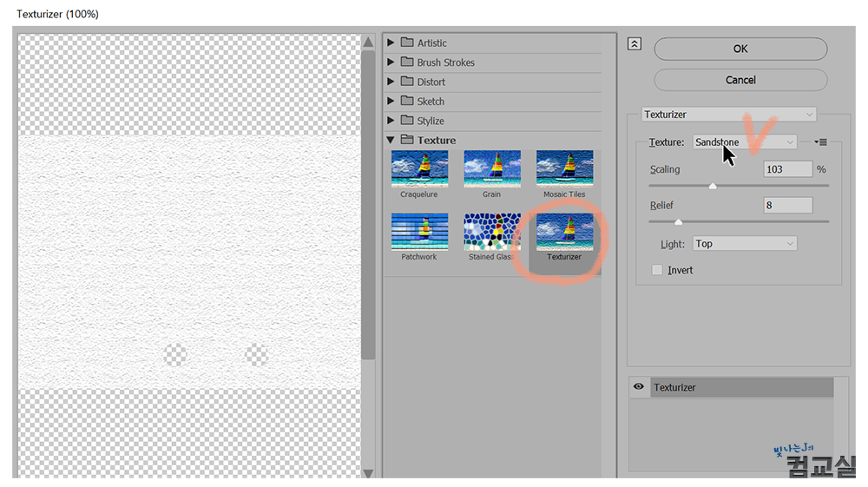Image resolution: width=868 pixels, height=487 pixels.
Task: Click the preview scrollbar down arrow
Action: coord(368,473)
